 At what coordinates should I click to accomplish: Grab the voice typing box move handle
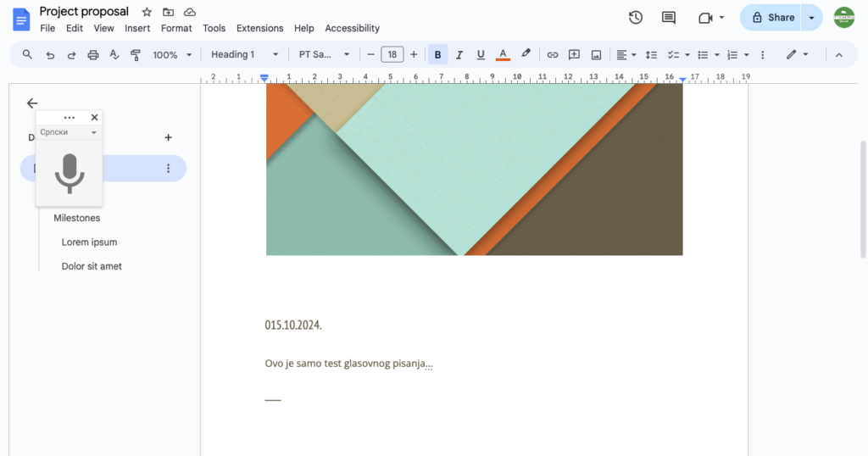70,117
